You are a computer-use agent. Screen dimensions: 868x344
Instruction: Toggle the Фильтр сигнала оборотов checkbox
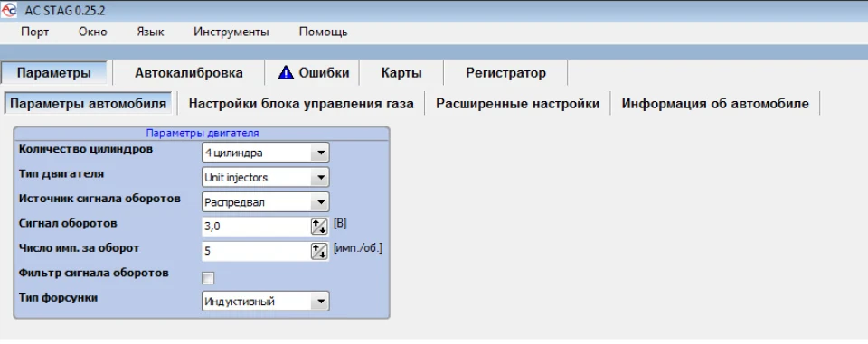point(209,277)
